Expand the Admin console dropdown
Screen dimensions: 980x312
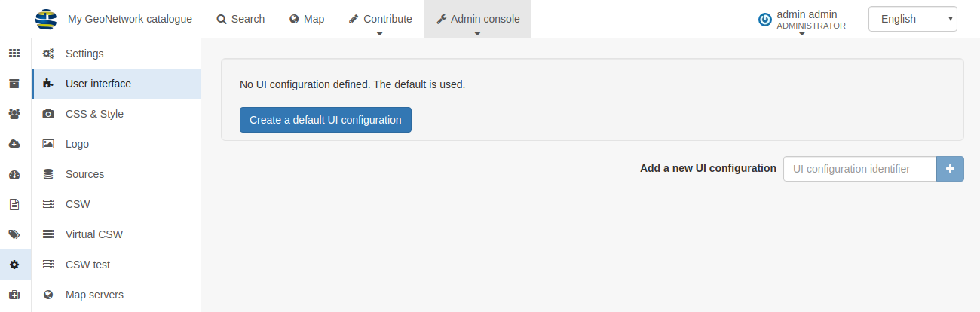click(477, 19)
